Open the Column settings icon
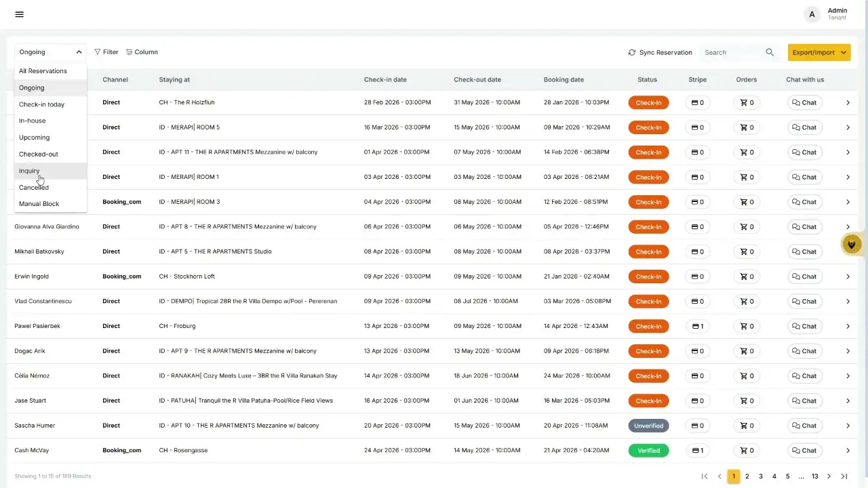Screen dimensions: 868x488 pyautogui.click(x=129, y=52)
